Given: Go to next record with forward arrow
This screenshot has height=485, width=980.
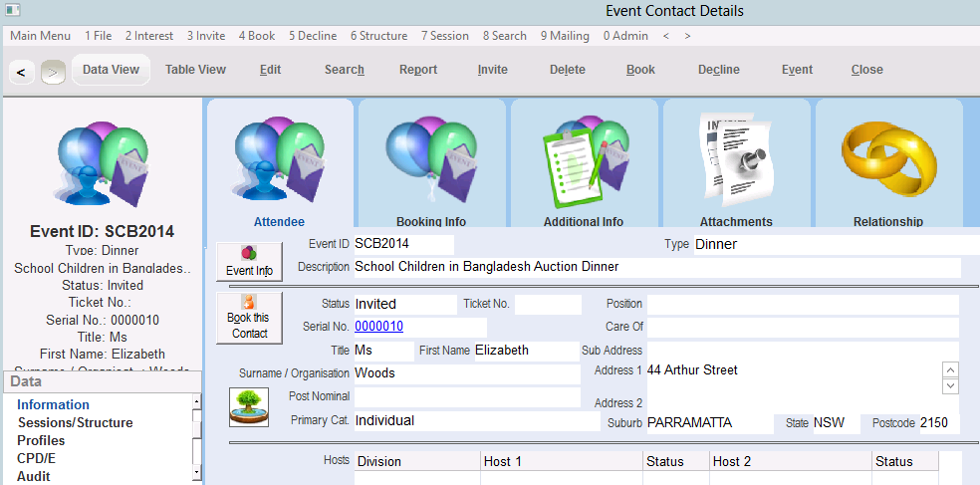Looking at the screenshot, I should tap(54, 72).
